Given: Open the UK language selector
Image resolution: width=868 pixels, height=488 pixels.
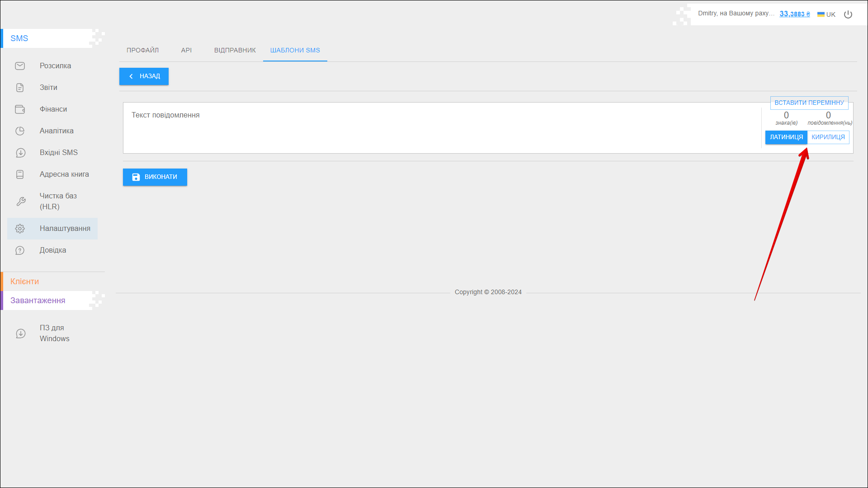Looking at the screenshot, I should coord(826,14).
